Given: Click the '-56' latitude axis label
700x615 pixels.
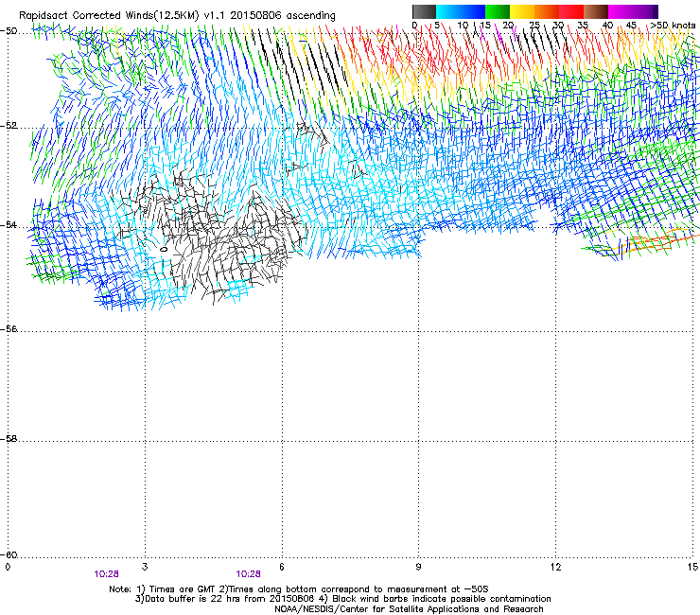Looking at the screenshot, I should coord(9,328).
